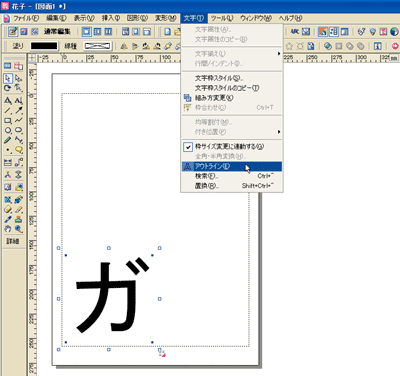Select the point dot tool
Screen dimensions: 400x376
tap(8, 150)
